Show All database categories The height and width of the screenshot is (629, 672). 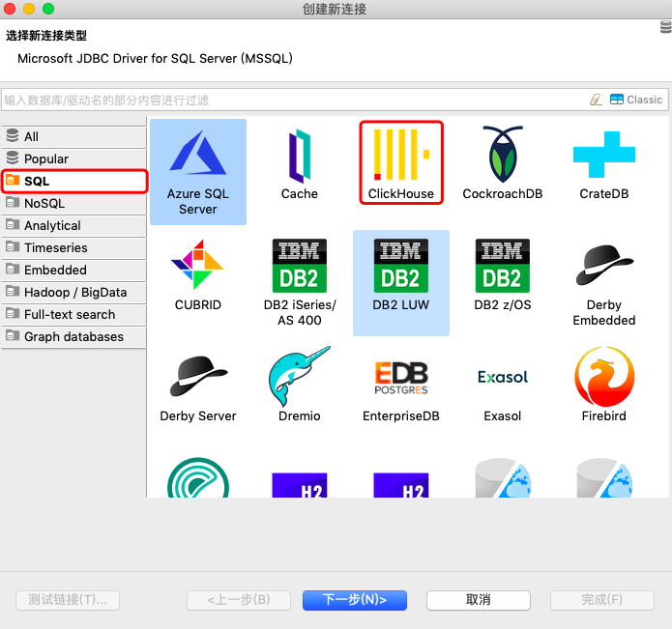point(73,136)
